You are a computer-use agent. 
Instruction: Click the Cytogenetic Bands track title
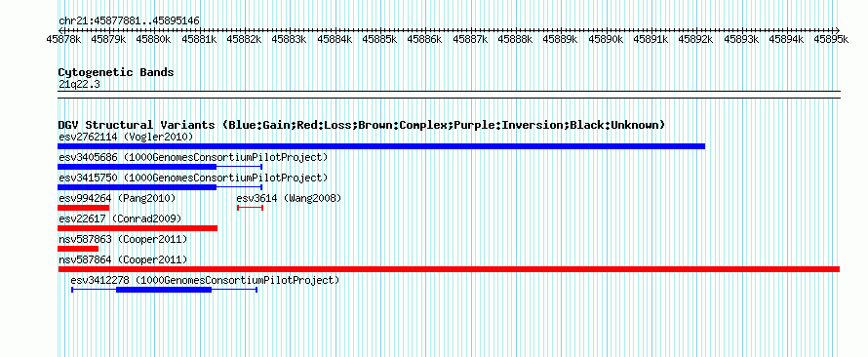pos(116,72)
